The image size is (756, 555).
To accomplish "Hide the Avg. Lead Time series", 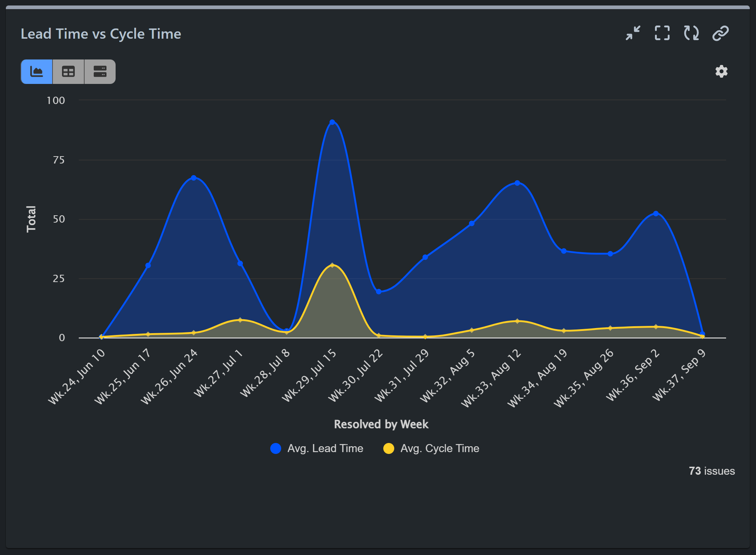I will [x=317, y=448].
